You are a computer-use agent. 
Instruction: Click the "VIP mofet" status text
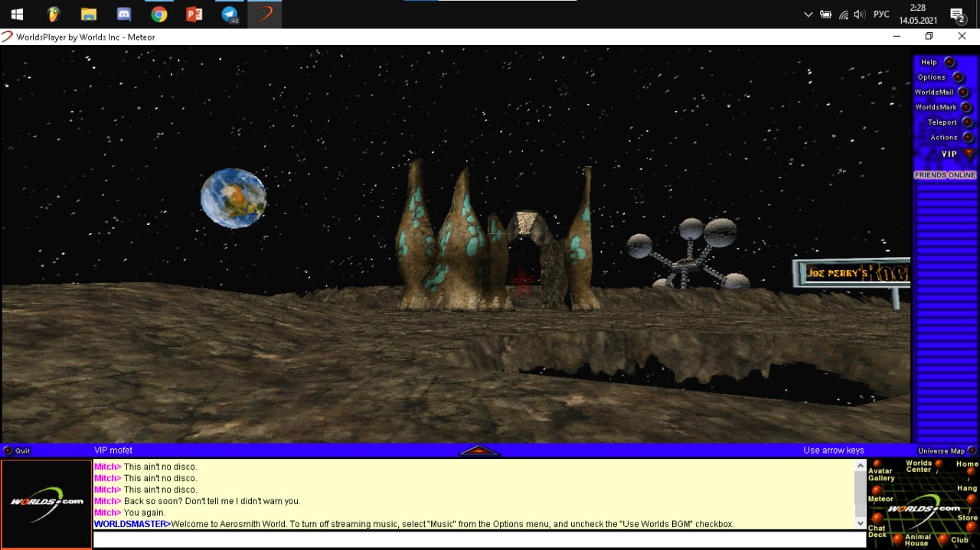click(113, 451)
